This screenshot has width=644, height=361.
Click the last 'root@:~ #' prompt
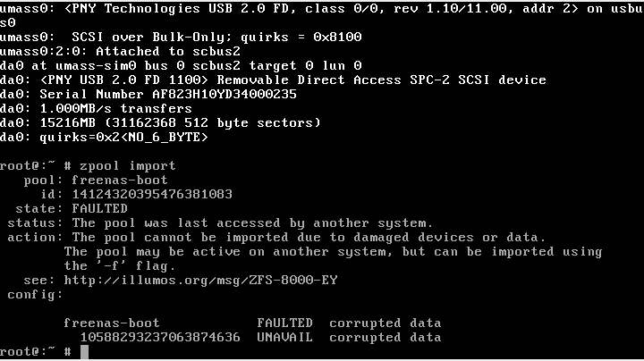coord(36,351)
